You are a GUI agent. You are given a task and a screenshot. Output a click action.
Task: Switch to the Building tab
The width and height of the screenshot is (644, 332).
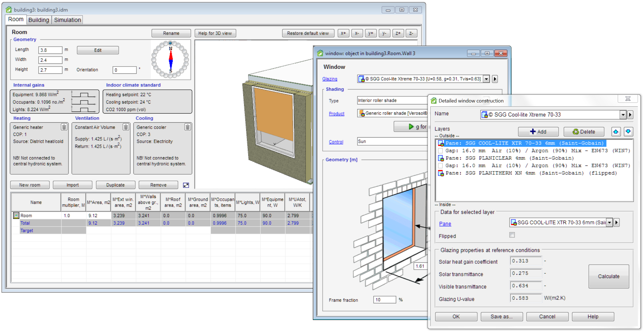click(39, 20)
